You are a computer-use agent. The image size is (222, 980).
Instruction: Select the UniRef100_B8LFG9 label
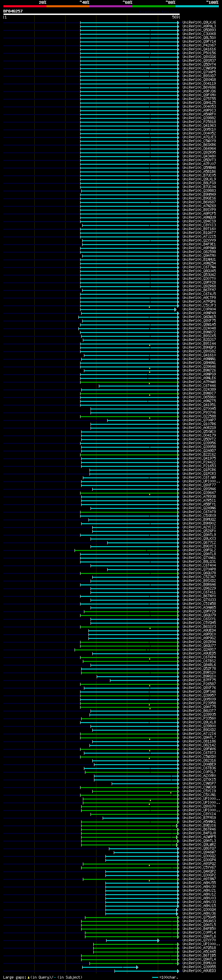(x=199, y=183)
